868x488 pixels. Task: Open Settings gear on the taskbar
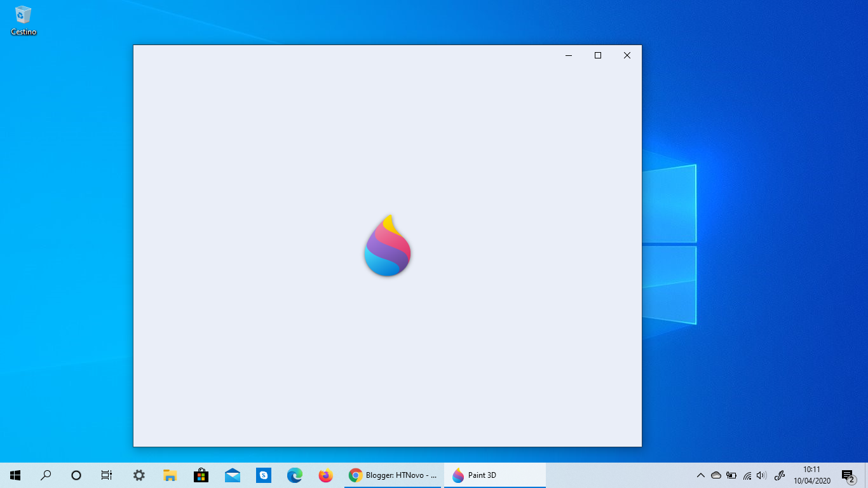(139, 475)
